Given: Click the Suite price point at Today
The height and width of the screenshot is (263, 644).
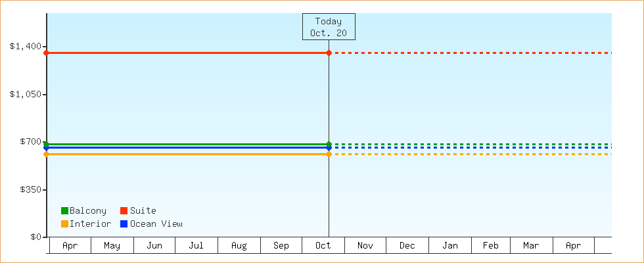Looking at the screenshot, I should (329, 53).
